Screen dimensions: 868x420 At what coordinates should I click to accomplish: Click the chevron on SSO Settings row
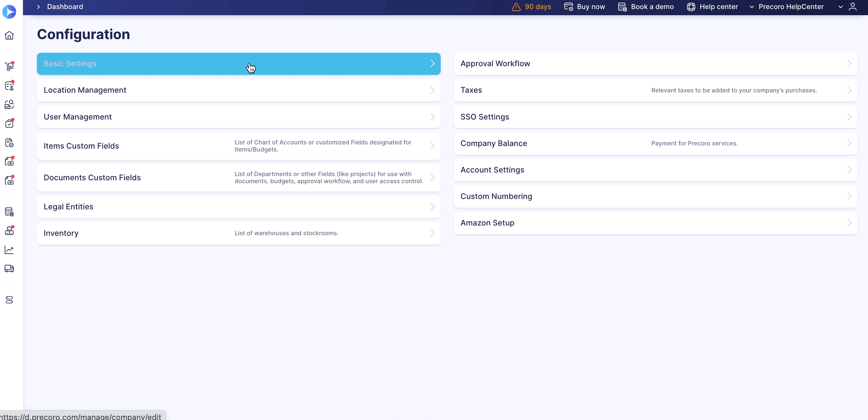(x=849, y=117)
